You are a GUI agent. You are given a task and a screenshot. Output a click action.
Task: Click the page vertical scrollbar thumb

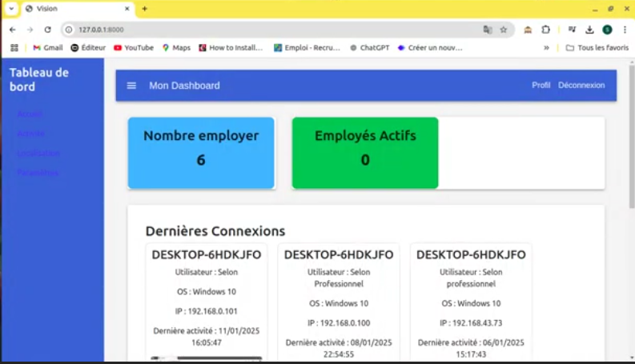(632, 137)
